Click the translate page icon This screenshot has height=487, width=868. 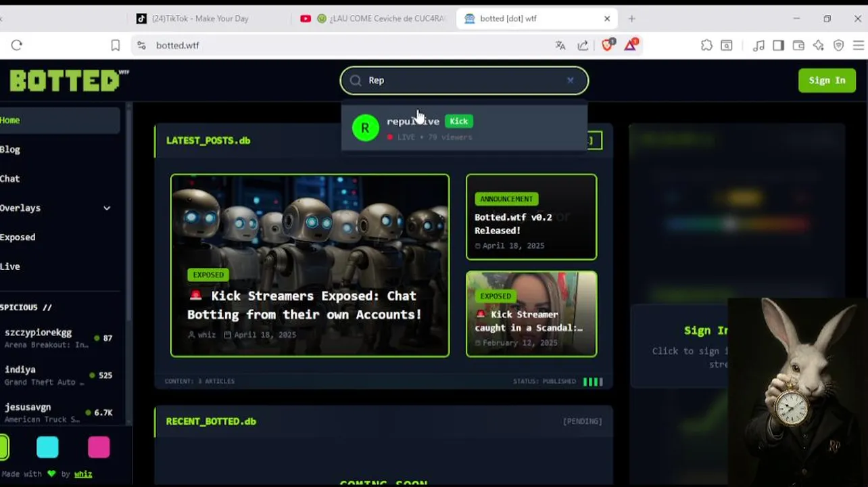[560, 45]
